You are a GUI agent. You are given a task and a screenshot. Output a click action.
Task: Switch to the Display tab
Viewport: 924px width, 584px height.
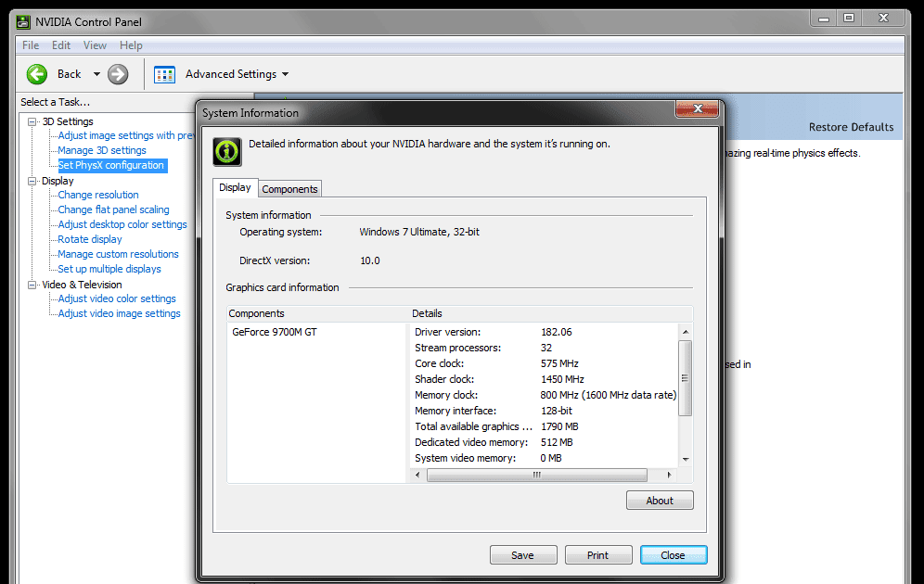pyautogui.click(x=235, y=187)
